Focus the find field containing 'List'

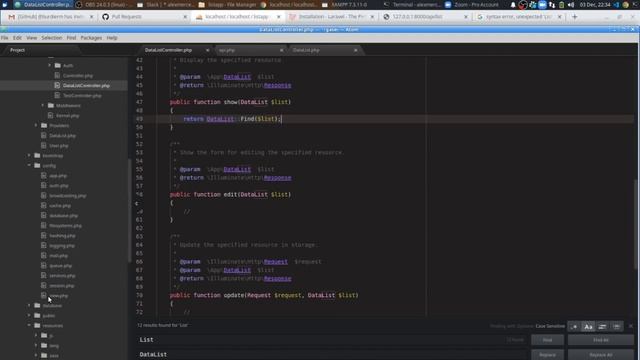(x=331, y=340)
